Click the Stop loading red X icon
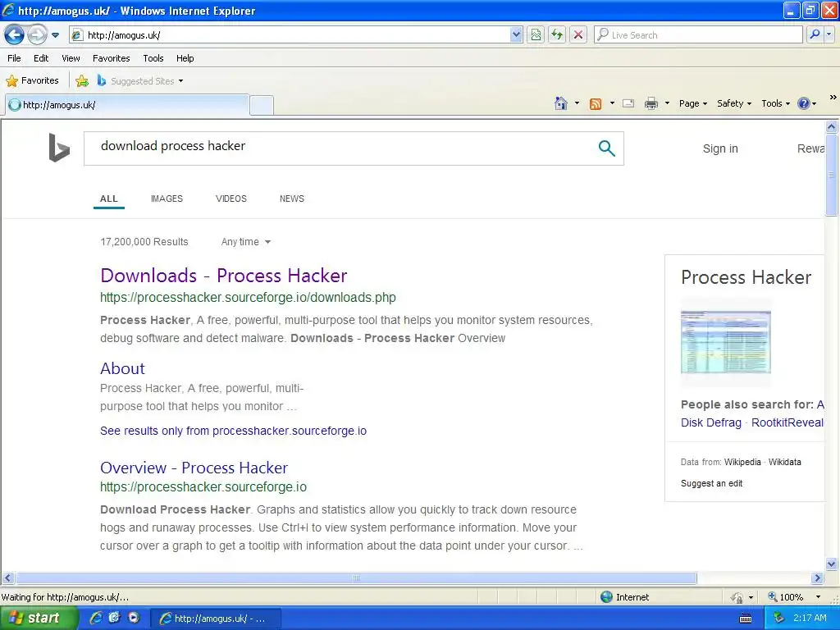Screen dimensions: 840x630 coord(578,35)
